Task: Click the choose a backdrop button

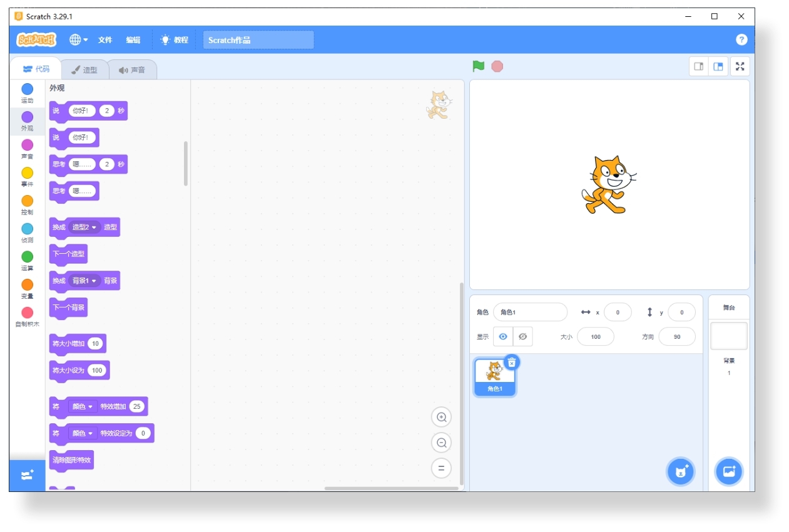Action: (x=729, y=472)
